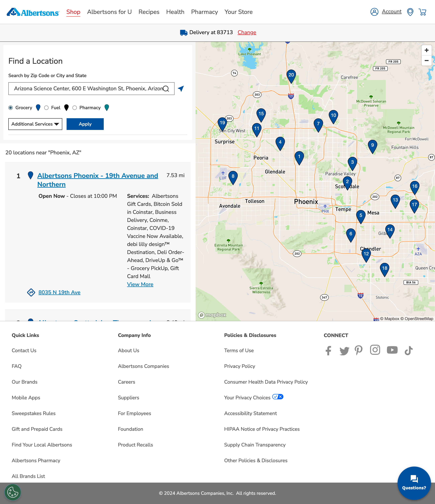The width and height of the screenshot is (435, 504).
Task: Open Albertsons Instagram via its icon
Action: click(x=375, y=350)
